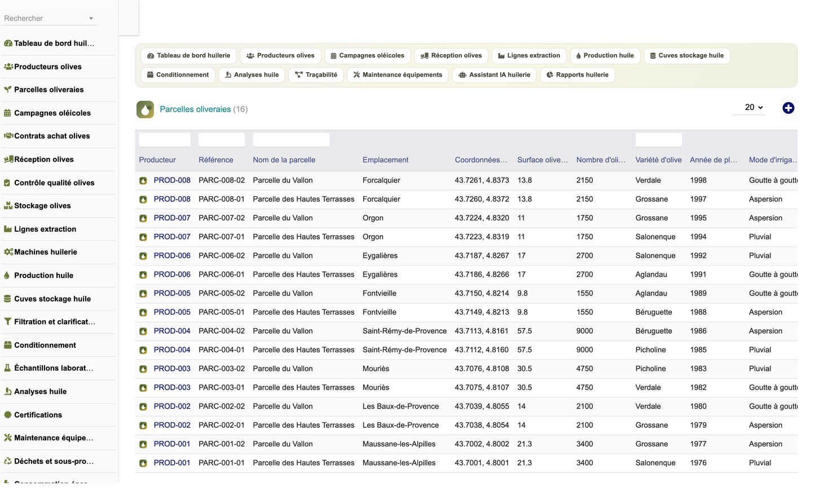
Task: Click the Producteurs olives sidebar people icon
Action: [8, 67]
